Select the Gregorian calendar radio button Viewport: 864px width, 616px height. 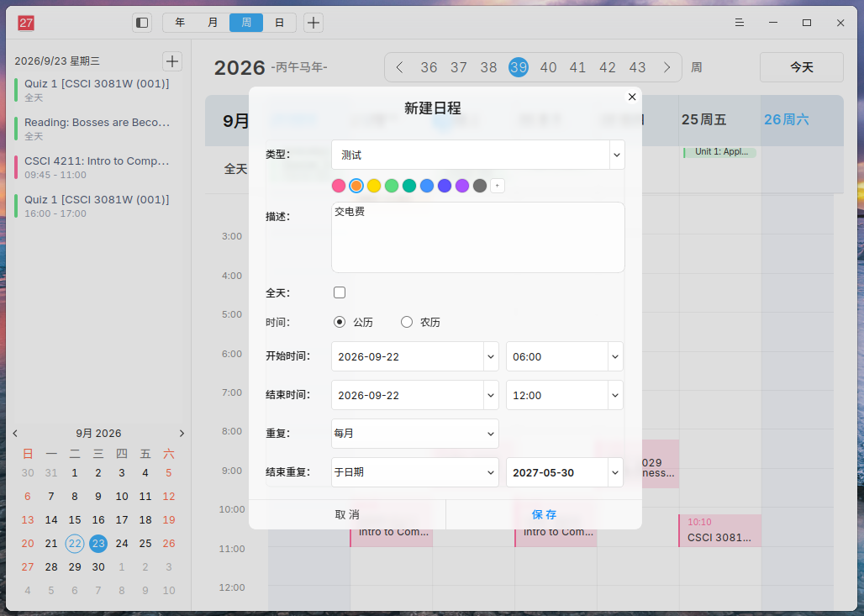pyautogui.click(x=340, y=322)
